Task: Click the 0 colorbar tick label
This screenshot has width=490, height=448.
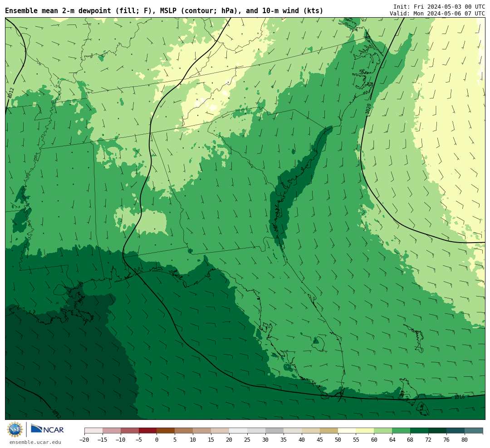Action: click(157, 440)
